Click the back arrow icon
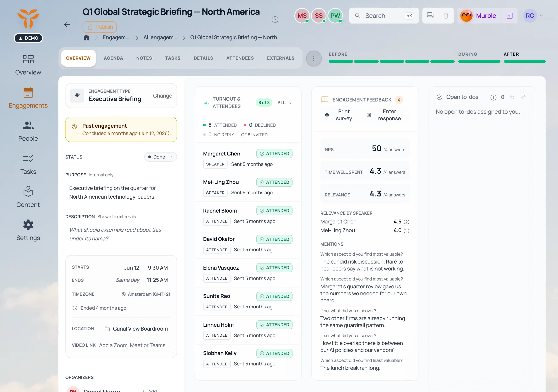Screen dimensions: 558x392 pos(67,24)
